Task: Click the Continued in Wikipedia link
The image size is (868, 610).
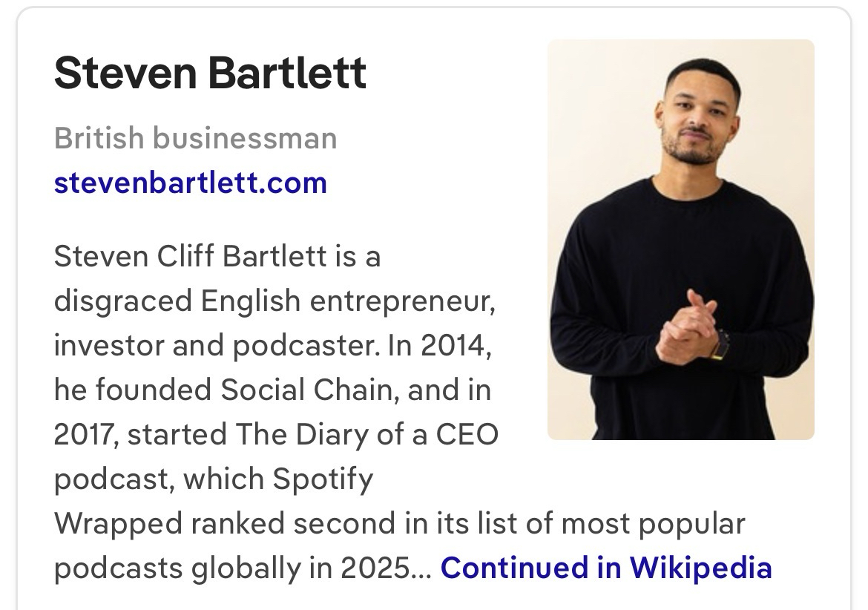Action: [606, 568]
